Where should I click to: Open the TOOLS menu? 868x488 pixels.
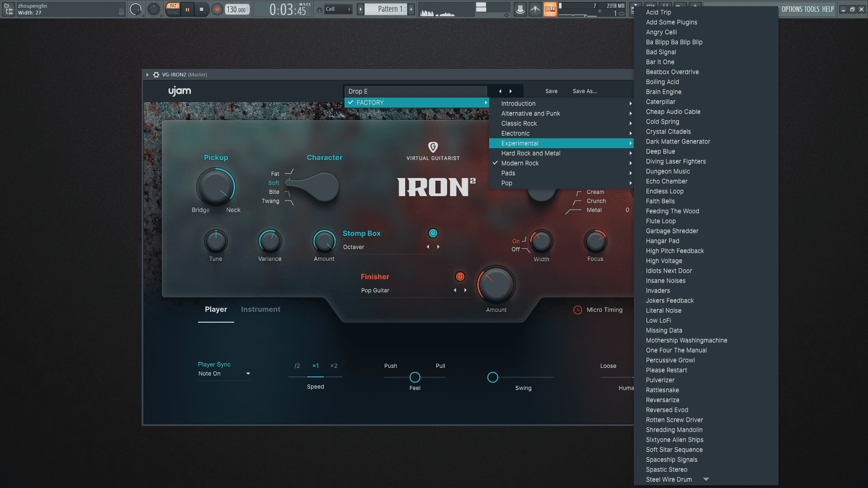812,9
